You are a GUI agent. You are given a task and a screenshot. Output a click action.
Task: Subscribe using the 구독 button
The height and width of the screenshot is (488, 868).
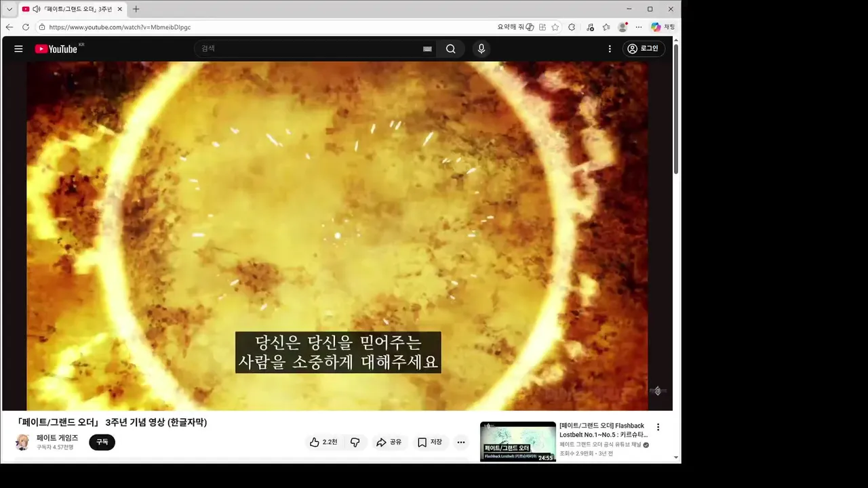pyautogui.click(x=102, y=442)
